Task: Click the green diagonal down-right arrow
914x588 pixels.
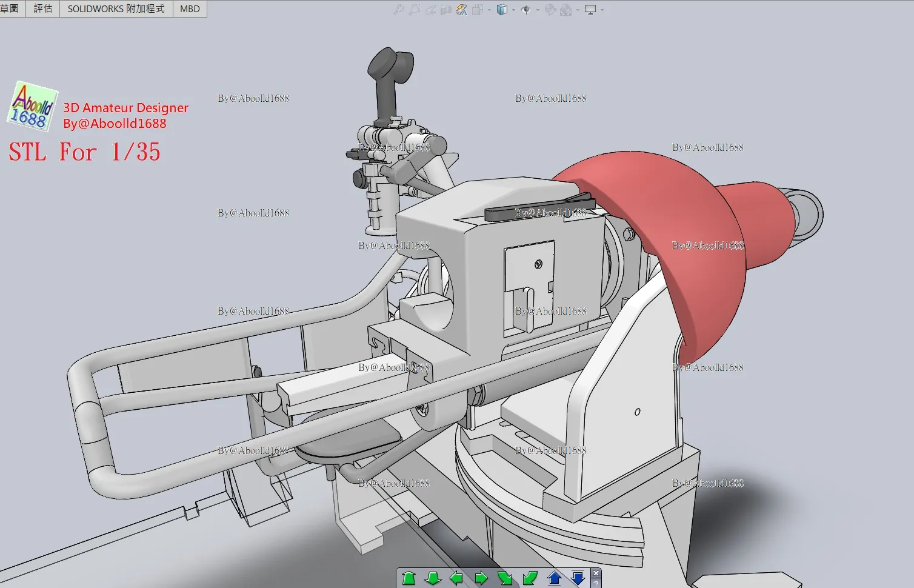Action: pyautogui.click(x=505, y=578)
